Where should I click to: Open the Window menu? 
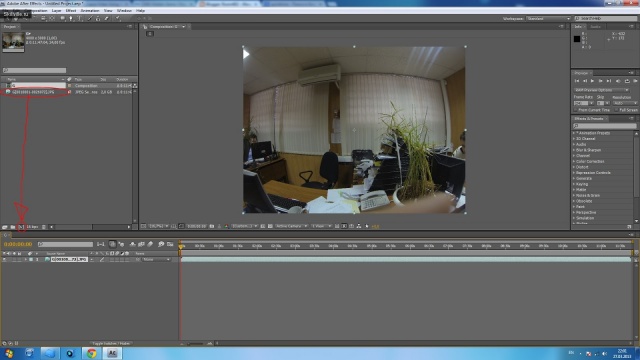pos(124,11)
